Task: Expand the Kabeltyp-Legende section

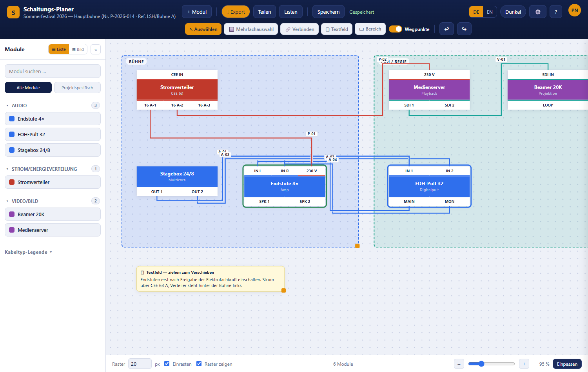Action: click(x=28, y=252)
